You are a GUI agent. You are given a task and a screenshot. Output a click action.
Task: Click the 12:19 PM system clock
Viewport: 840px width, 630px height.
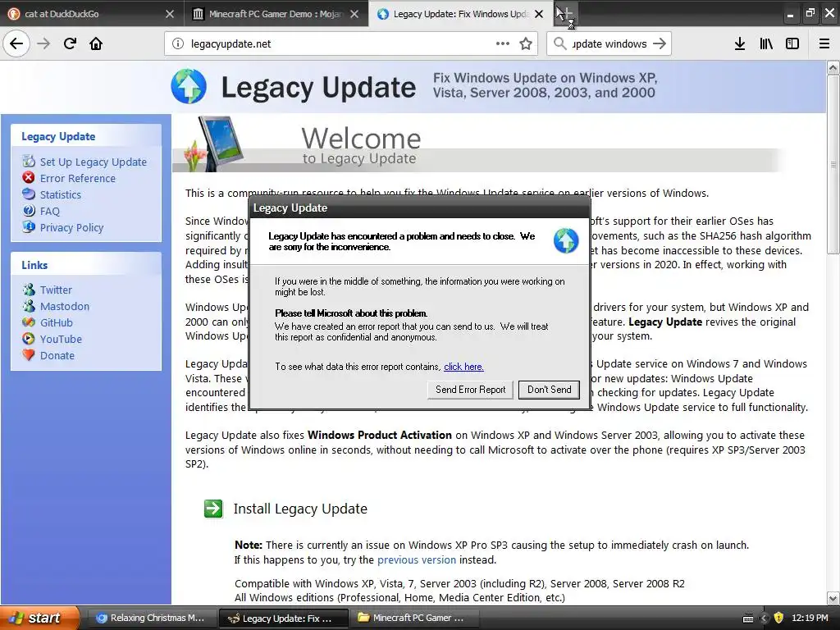(x=810, y=619)
